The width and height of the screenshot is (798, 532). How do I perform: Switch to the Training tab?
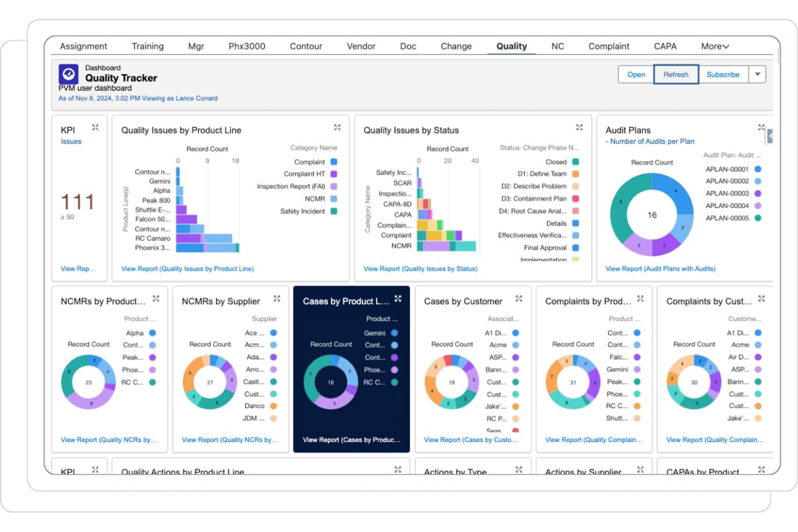pyautogui.click(x=148, y=46)
